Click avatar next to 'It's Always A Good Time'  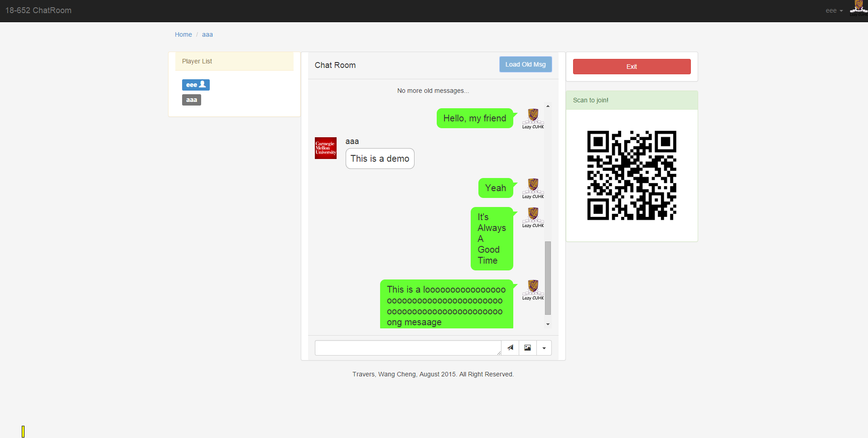point(533,217)
